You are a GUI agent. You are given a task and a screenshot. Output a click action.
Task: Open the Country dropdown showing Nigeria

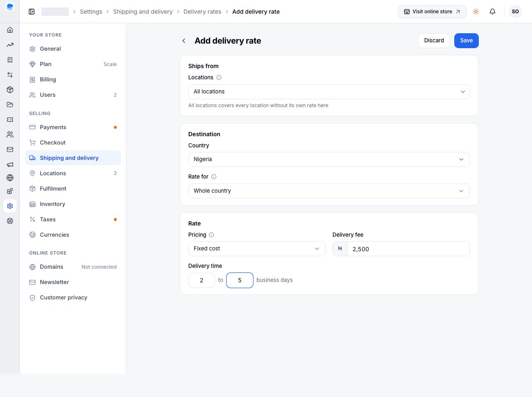[x=329, y=159]
